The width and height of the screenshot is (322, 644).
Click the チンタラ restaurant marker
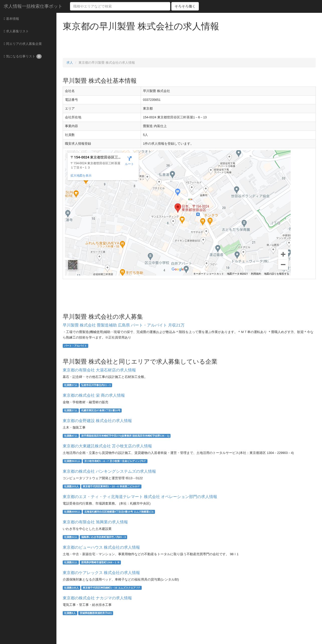210,221
